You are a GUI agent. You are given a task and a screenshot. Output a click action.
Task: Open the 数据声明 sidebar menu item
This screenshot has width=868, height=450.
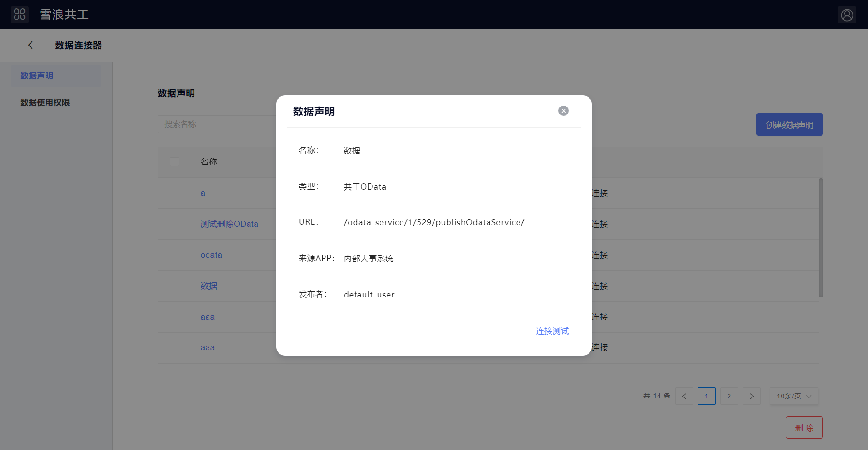coord(37,76)
